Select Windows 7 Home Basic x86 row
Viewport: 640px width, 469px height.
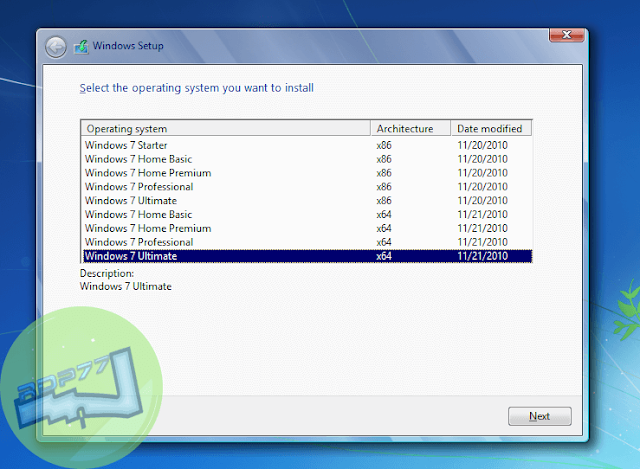[308, 159]
